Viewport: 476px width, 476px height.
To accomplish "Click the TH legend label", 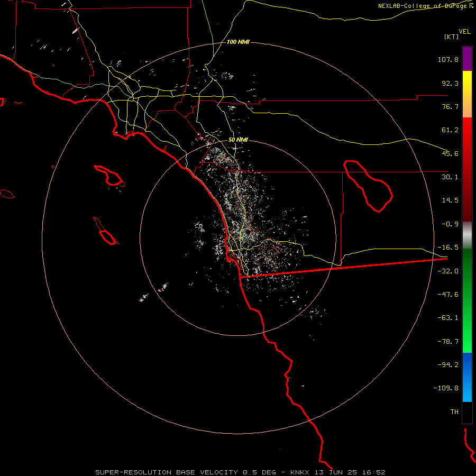I will (454, 411).
